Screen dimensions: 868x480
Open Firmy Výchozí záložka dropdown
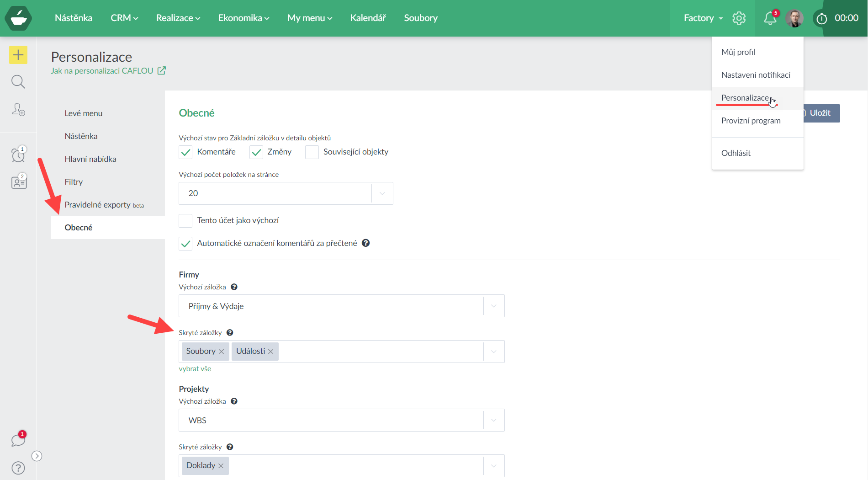click(x=493, y=306)
